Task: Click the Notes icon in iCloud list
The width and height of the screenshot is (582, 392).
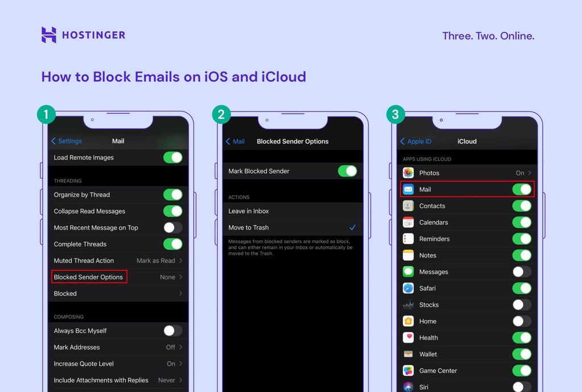Action: pyautogui.click(x=408, y=255)
